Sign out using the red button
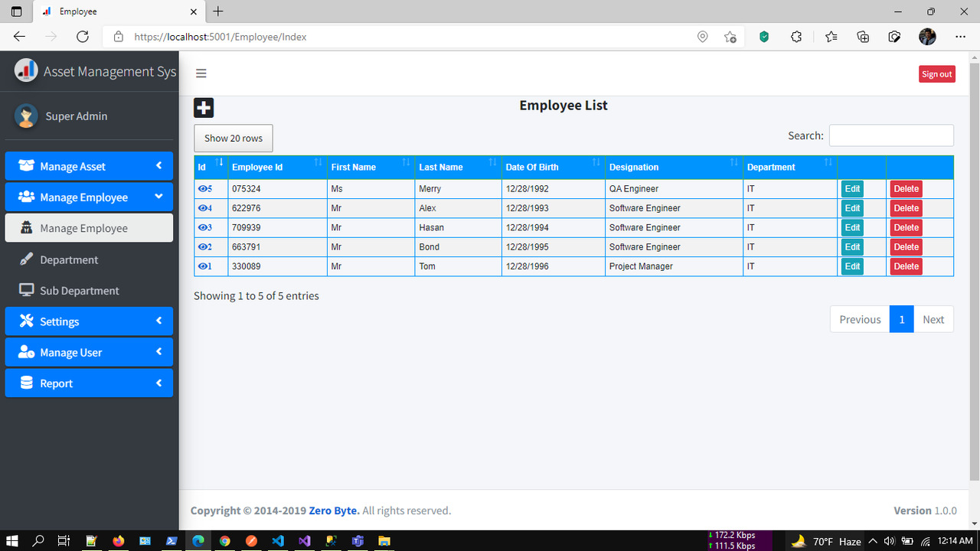 [x=936, y=73]
